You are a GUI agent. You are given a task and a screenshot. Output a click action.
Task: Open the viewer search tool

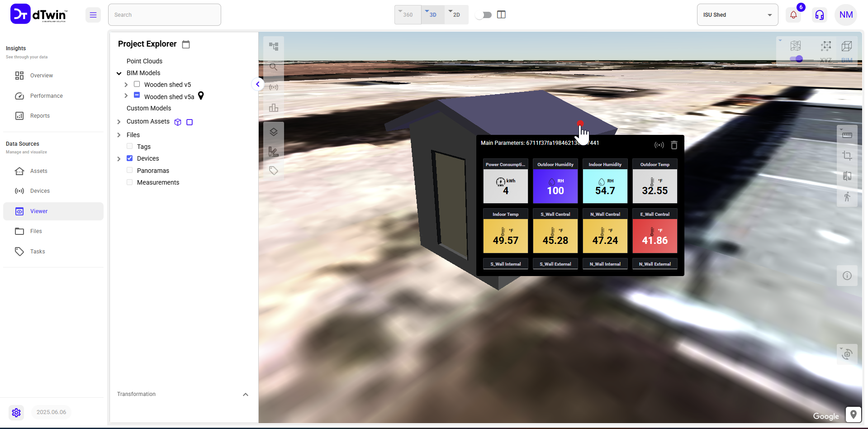point(274,67)
